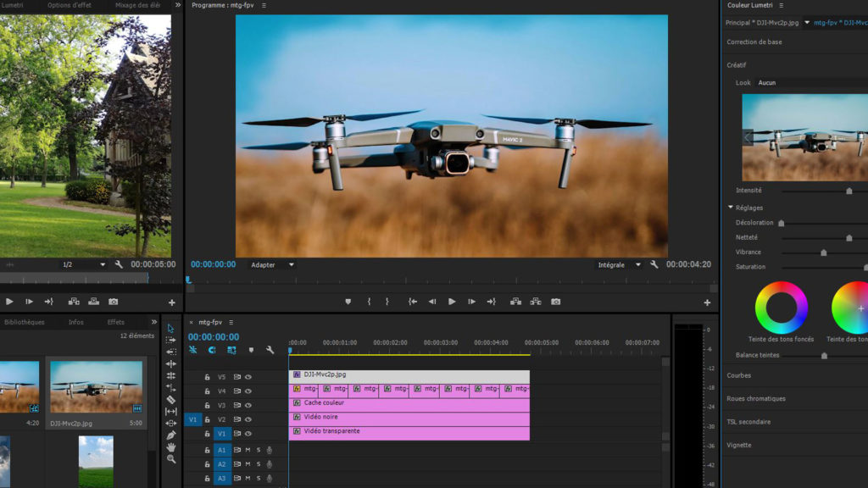Open the Bibliothèques tab
This screenshot has width=868, height=488.
pyautogui.click(x=25, y=322)
